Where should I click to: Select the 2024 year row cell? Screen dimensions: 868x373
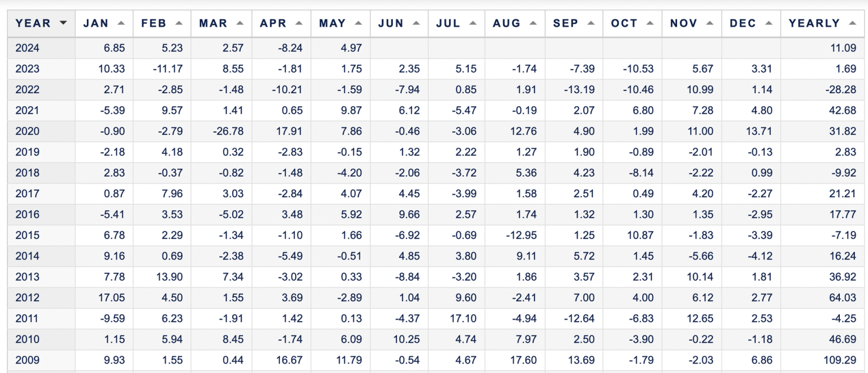pyautogui.click(x=27, y=48)
